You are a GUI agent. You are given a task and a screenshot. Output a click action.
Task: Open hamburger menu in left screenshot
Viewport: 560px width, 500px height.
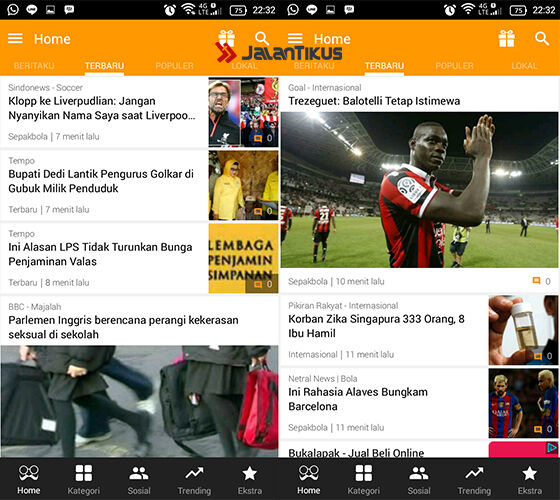click(15, 38)
